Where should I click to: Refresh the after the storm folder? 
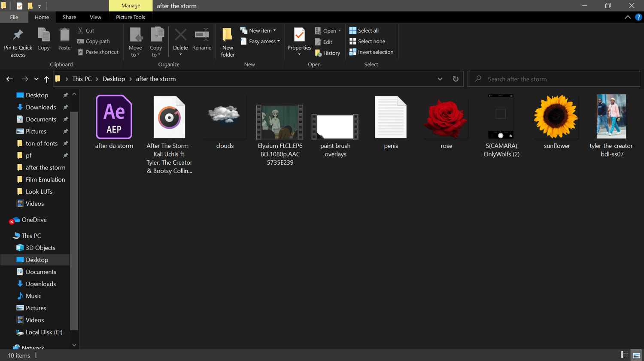click(456, 79)
